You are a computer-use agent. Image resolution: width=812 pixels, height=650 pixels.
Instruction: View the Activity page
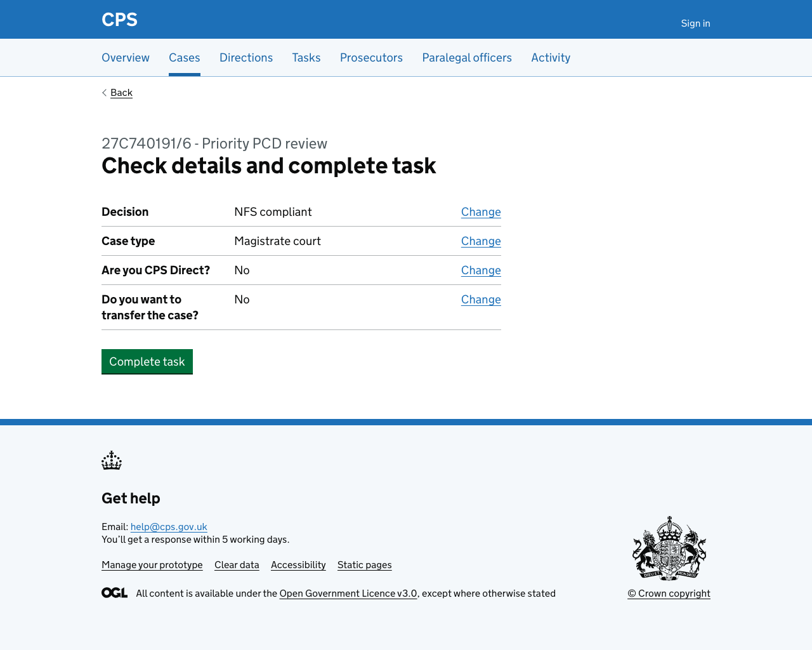[x=551, y=56]
